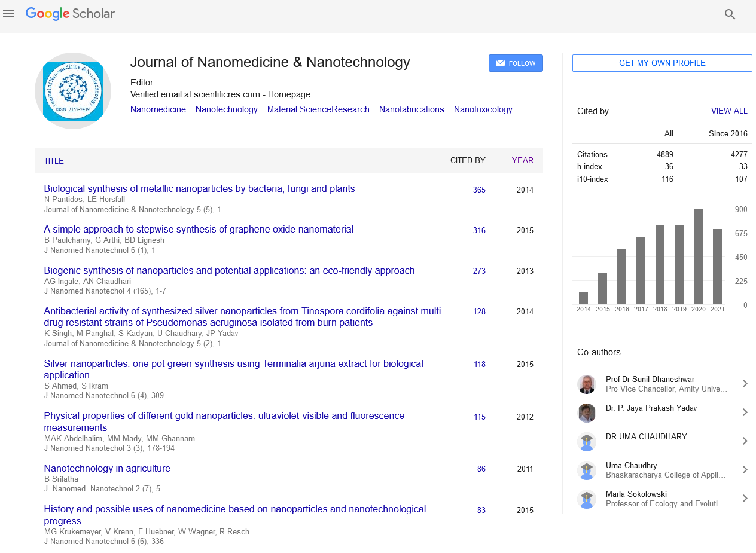This screenshot has height=553, width=756.
Task: Sort by the CITED BY column header
Action: pos(468,161)
